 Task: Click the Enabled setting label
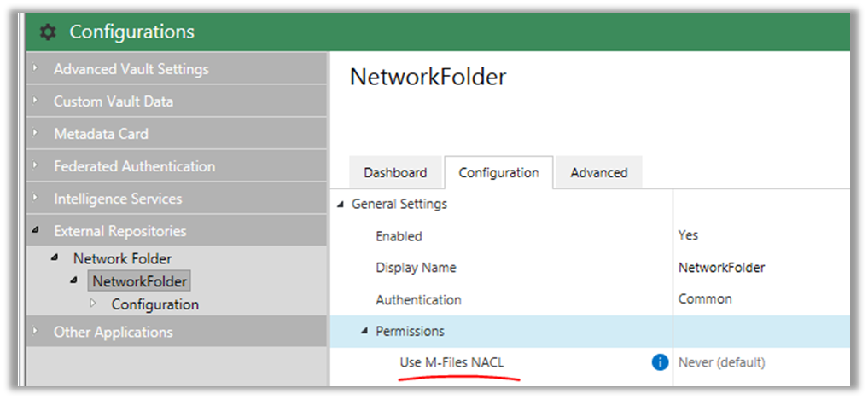pos(399,236)
